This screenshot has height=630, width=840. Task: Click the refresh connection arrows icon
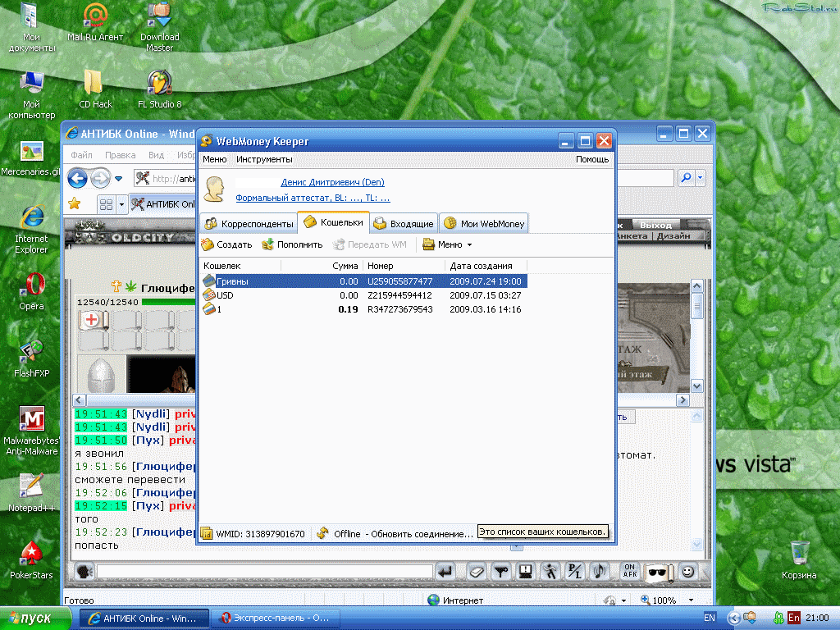(x=322, y=533)
